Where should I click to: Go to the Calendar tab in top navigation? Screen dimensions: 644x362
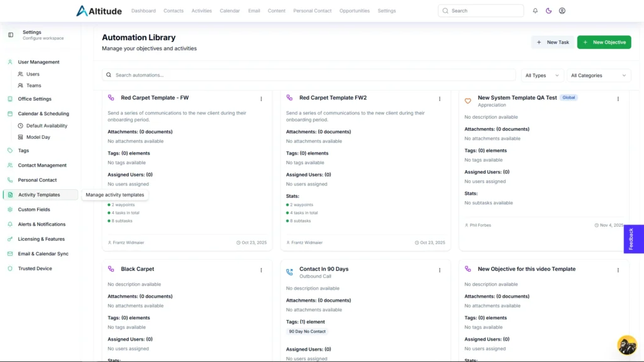pyautogui.click(x=230, y=11)
